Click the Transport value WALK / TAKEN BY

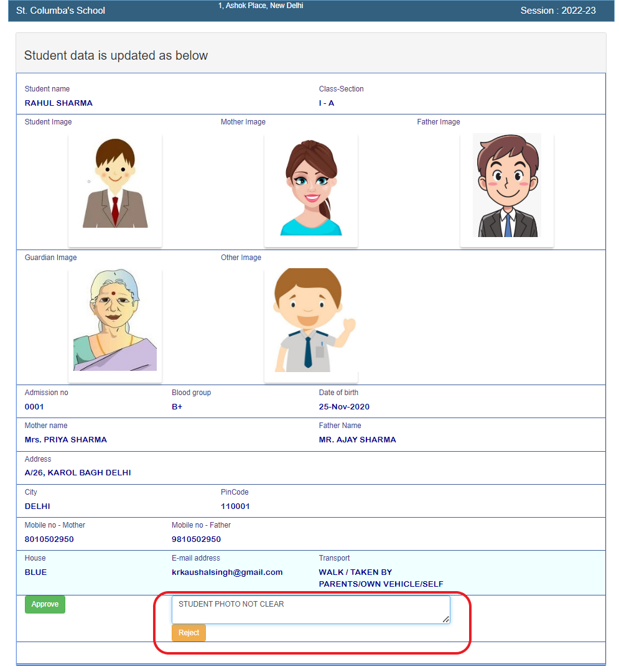[x=355, y=572]
